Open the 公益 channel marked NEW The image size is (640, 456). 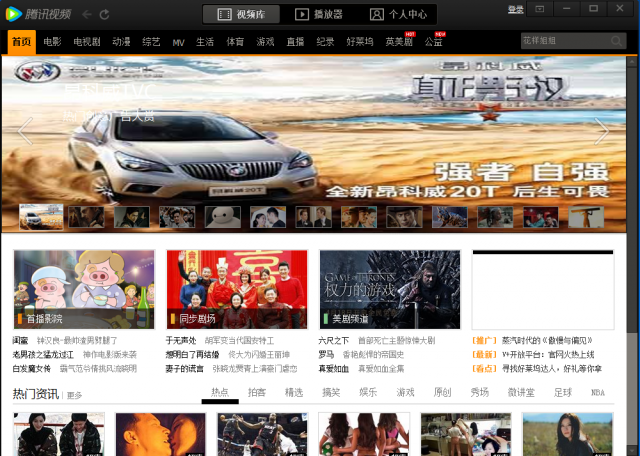click(x=433, y=42)
